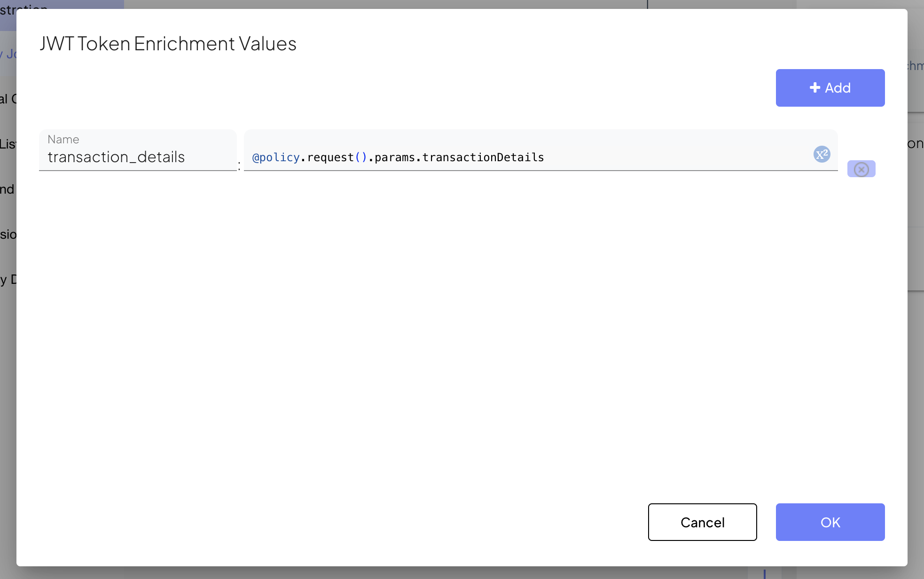Click the @policy token in expression
The width and height of the screenshot is (924, 579).
(276, 157)
